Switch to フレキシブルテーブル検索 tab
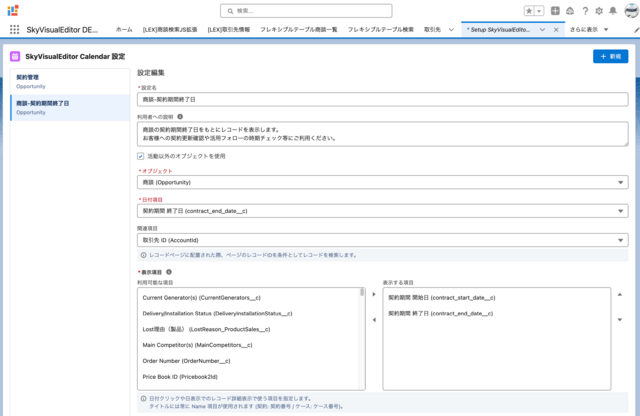 [x=380, y=29]
